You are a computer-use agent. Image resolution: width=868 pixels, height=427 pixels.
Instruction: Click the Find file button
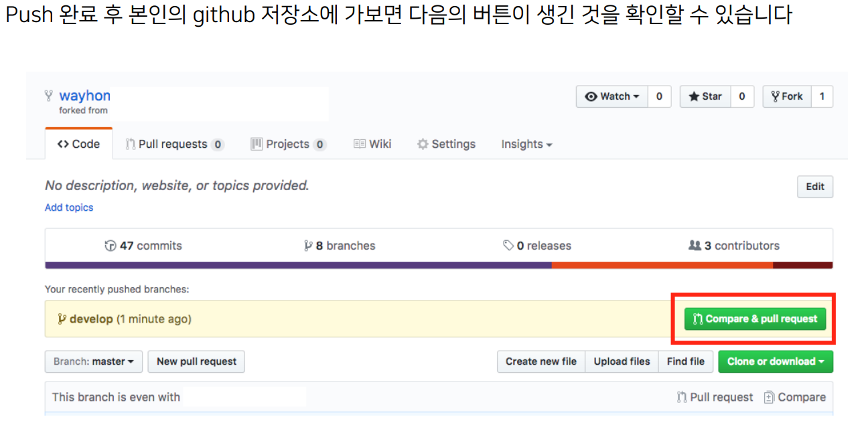coord(685,361)
